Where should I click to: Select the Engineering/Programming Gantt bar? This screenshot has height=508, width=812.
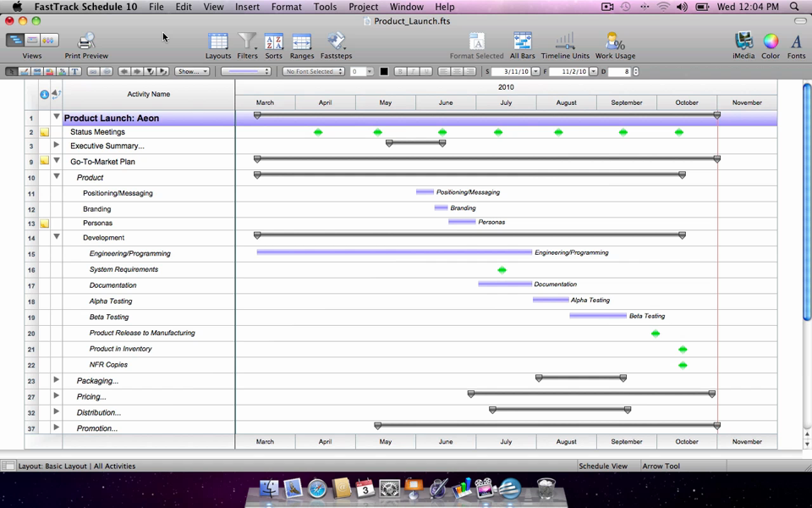click(x=394, y=252)
